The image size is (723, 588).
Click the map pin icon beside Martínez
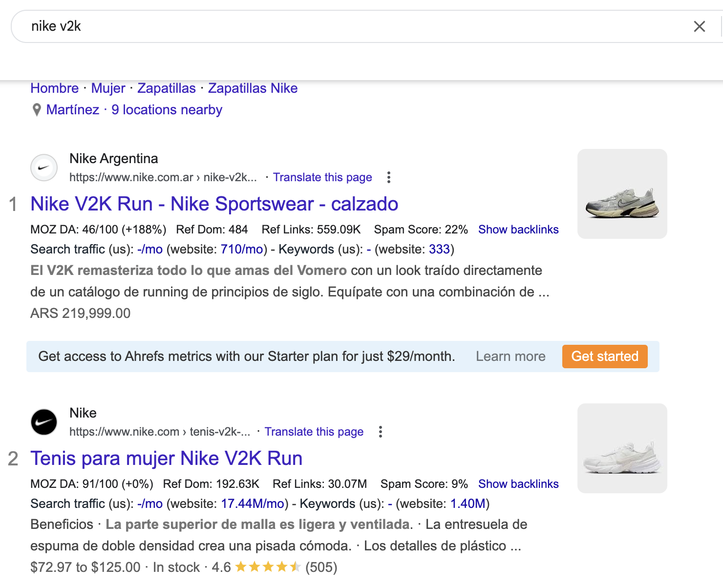pyautogui.click(x=36, y=110)
